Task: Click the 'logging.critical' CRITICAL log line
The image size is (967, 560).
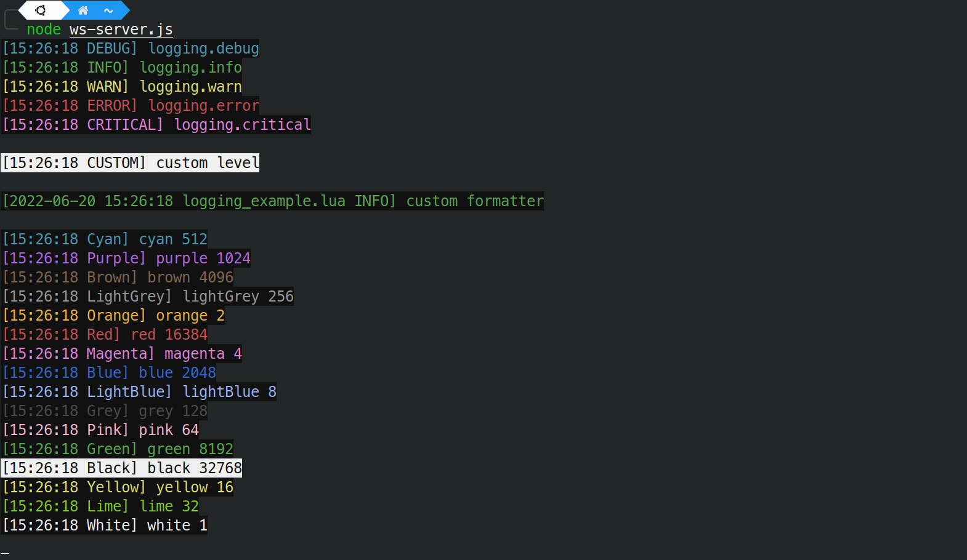Action: tap(156, 124)
